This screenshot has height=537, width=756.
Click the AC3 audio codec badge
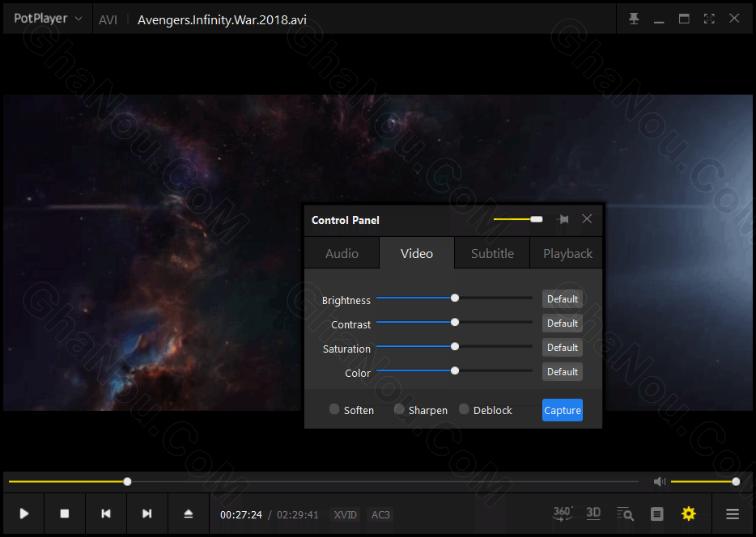(x=380, y=515)
